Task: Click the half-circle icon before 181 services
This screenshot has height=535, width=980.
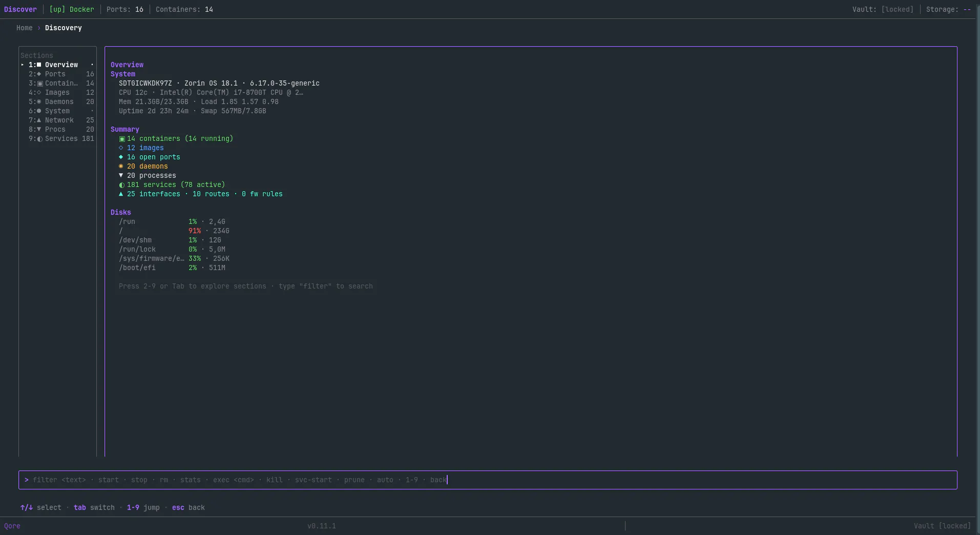Action: point(121,185)
